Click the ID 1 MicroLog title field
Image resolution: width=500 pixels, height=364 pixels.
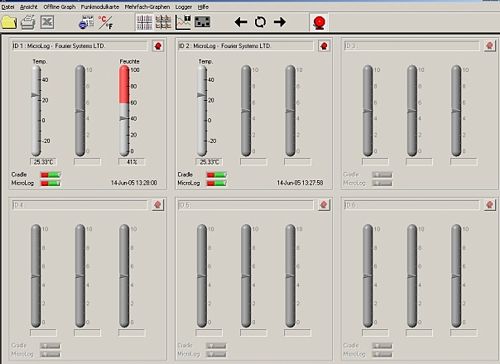point(79,46)
